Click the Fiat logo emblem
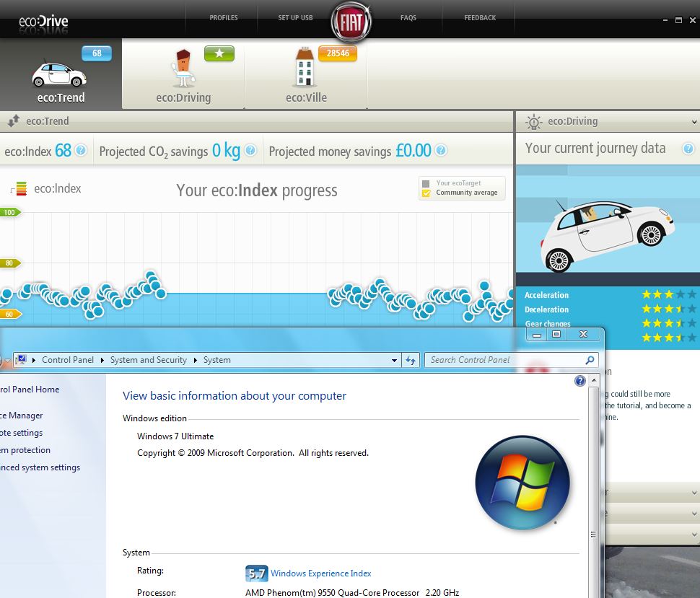 351,22
